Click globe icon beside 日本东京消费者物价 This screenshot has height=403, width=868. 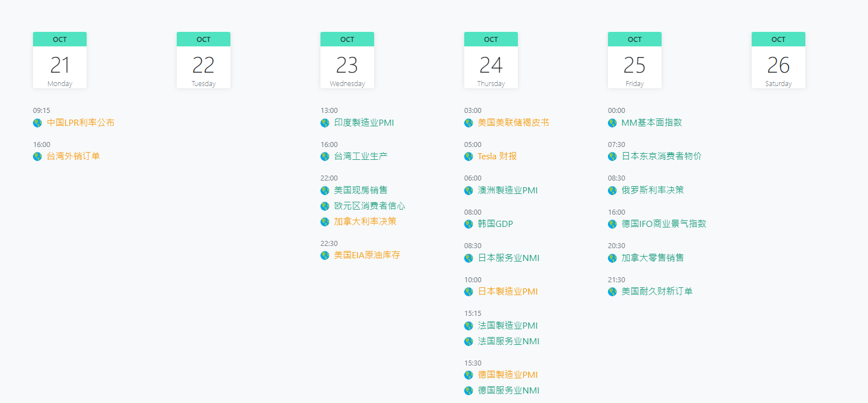pyautogui.click(x=612, y=157)
